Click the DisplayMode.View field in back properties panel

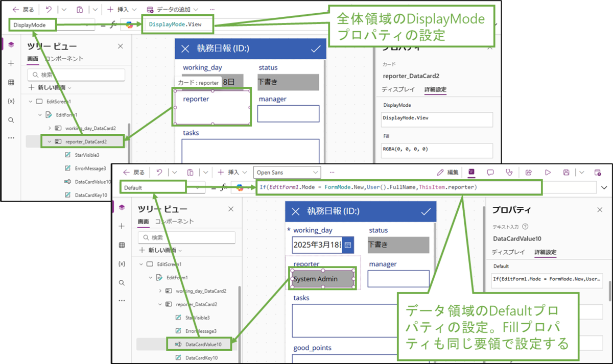pyautogui.click(x=437, y=119)
